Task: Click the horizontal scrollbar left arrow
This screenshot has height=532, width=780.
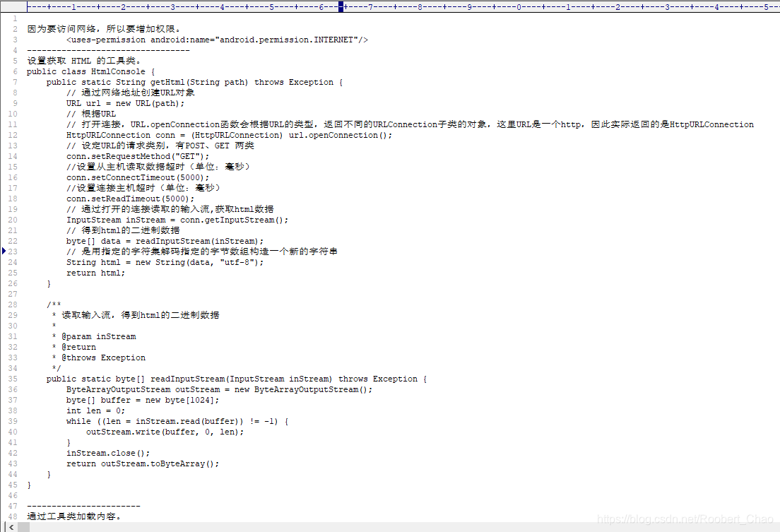Action: 11,527
